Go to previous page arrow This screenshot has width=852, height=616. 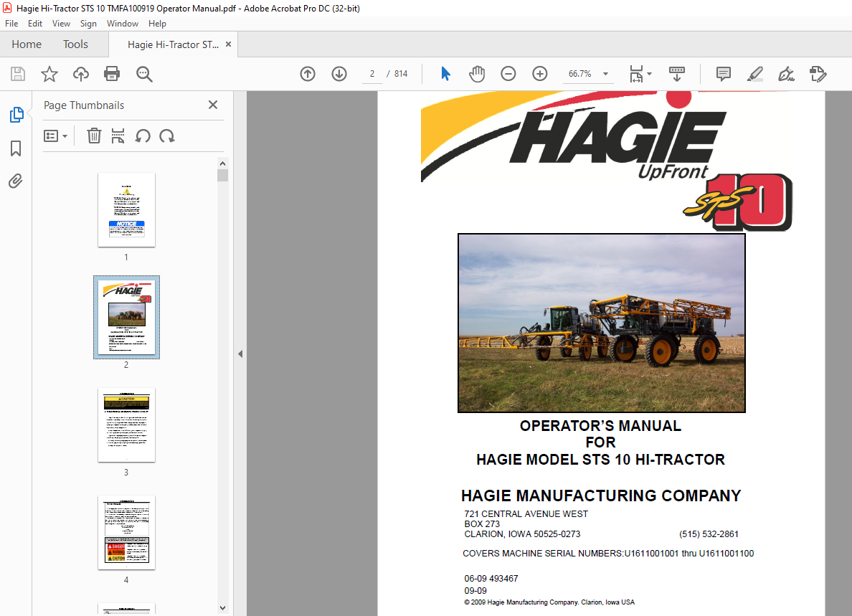click(308, 74)
